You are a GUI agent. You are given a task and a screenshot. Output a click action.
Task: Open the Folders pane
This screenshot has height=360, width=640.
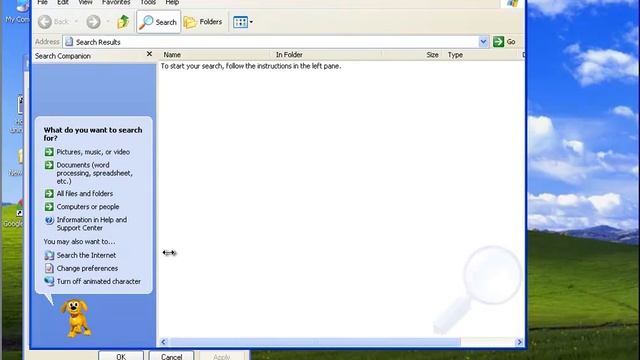pyautogui.click(x=203, y=22)
